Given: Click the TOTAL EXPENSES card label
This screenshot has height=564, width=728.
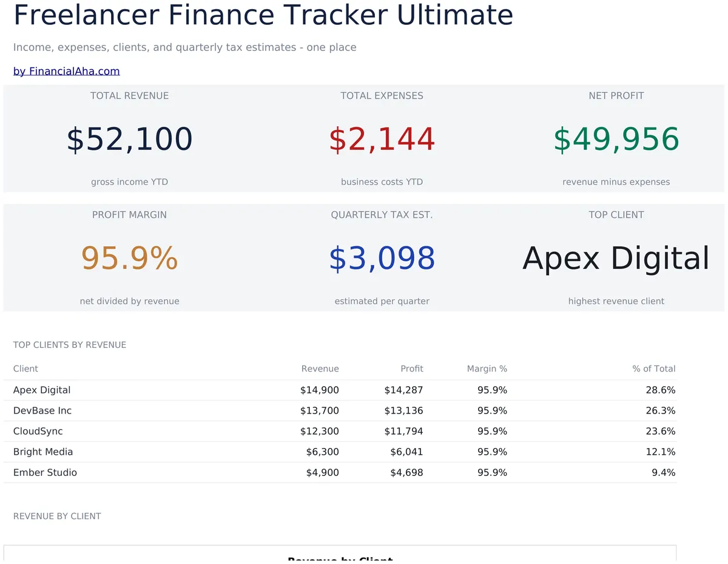Looking at the screenshot, I should click(x=382, y=96).
